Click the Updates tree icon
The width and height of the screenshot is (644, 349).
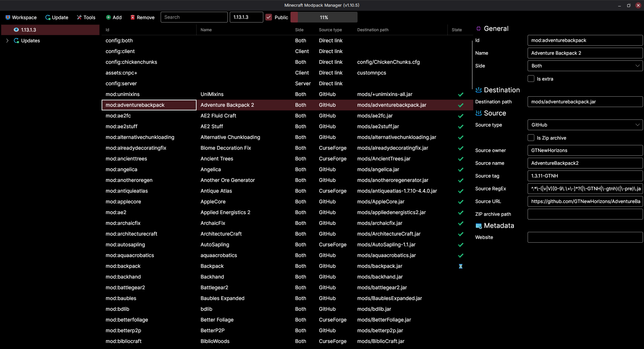pyautogui.click(x=16, y=41)
